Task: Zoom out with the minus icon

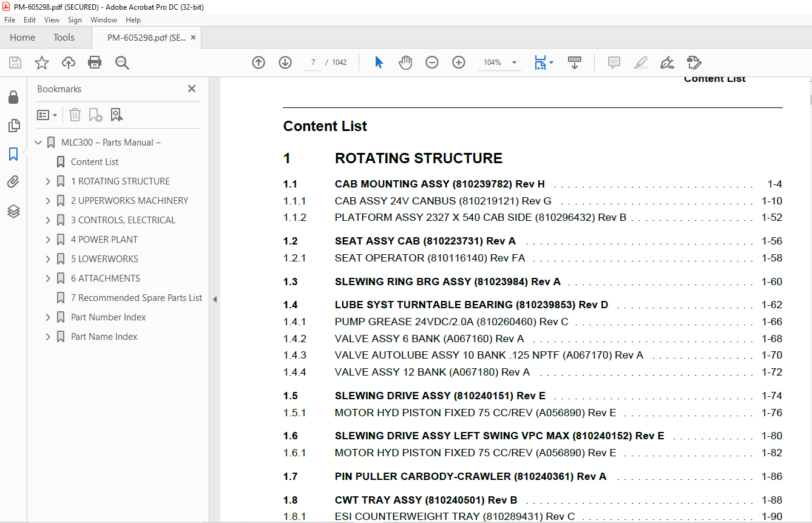Action: pos(432,62)
